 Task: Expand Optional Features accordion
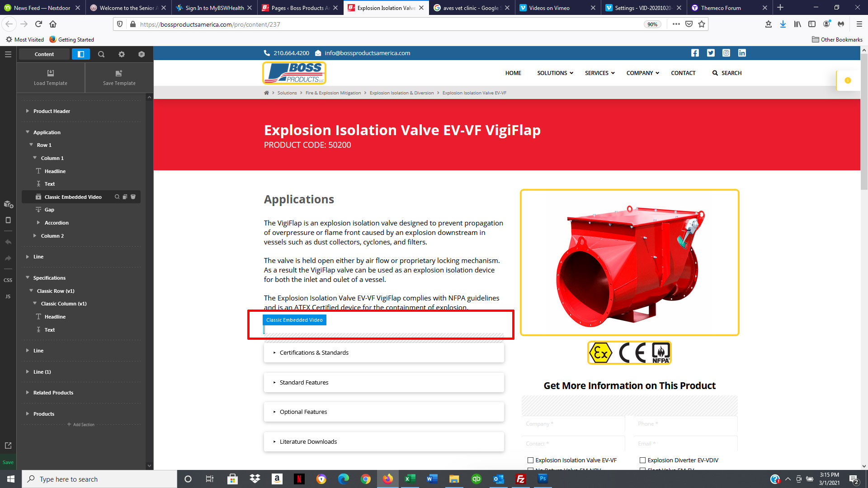pyautogui.click(x=384, y=412)
